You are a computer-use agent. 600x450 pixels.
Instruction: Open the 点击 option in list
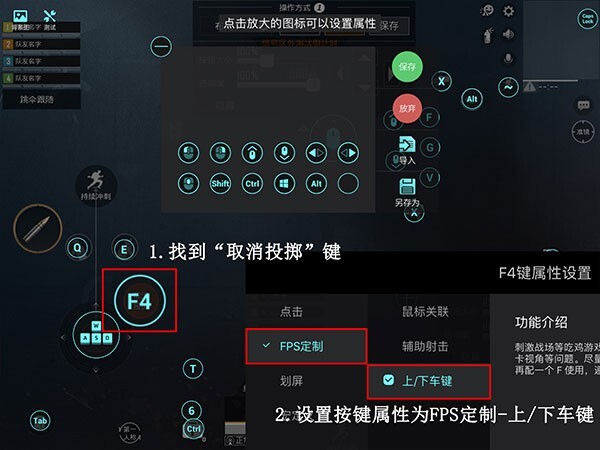[x=291, y=312]
